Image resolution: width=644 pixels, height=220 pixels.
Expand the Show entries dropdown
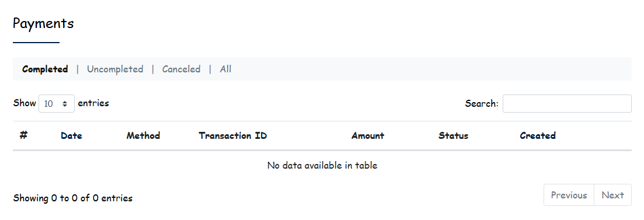click(57, 103)
